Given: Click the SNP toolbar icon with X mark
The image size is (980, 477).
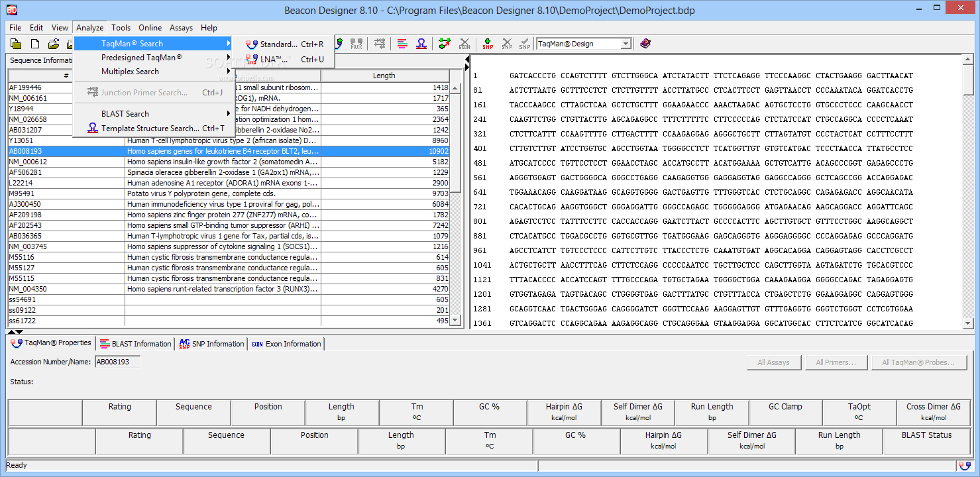Looking at the screenshot, I should point(507,44).
